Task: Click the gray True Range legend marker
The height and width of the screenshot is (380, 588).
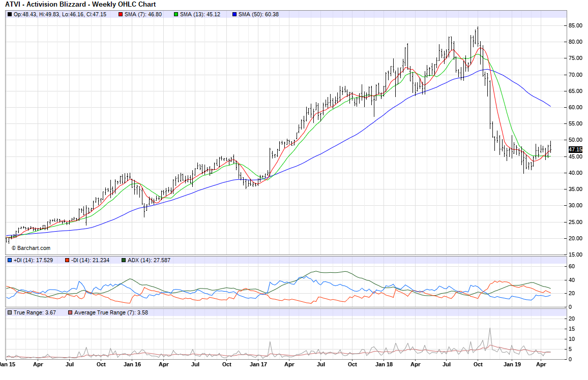Action: (10, 312)
